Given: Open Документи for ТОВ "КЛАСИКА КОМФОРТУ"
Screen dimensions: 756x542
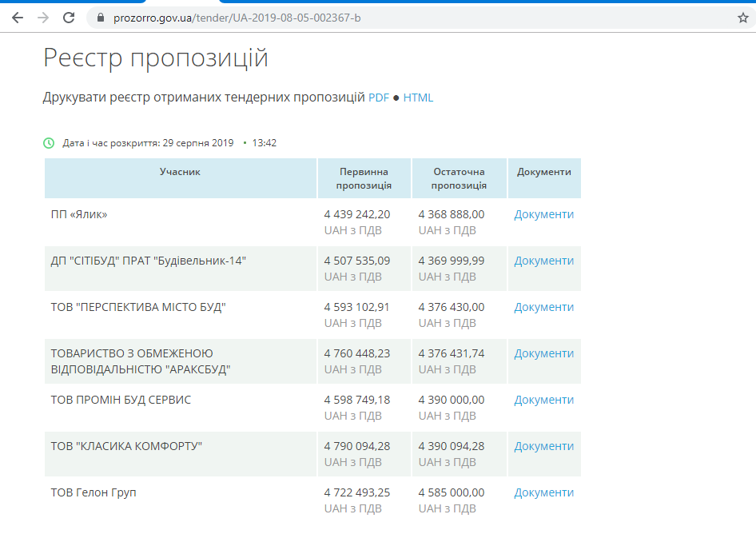Looking at the screenshot, I should (x=544, y=446).
